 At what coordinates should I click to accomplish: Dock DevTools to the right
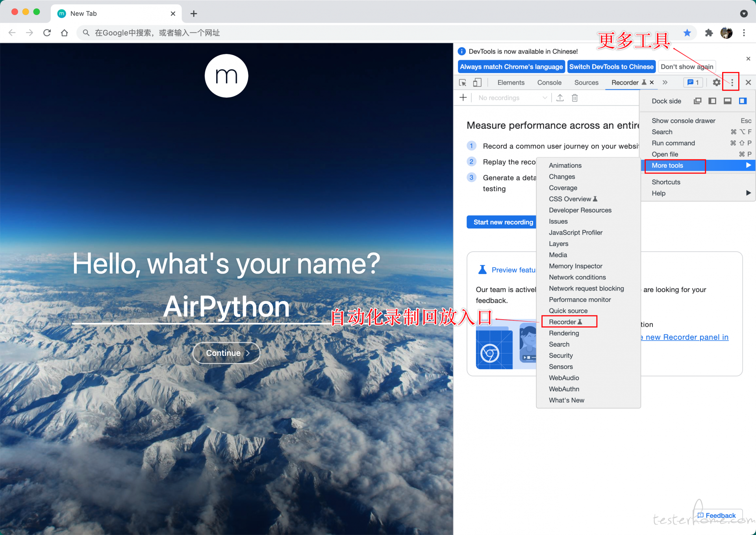[x=743, y=101]
